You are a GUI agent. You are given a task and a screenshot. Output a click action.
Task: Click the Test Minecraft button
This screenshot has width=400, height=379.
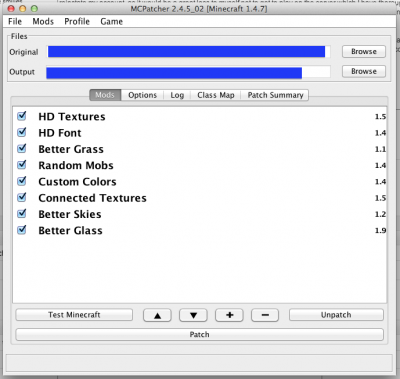(x=74, y=315)
